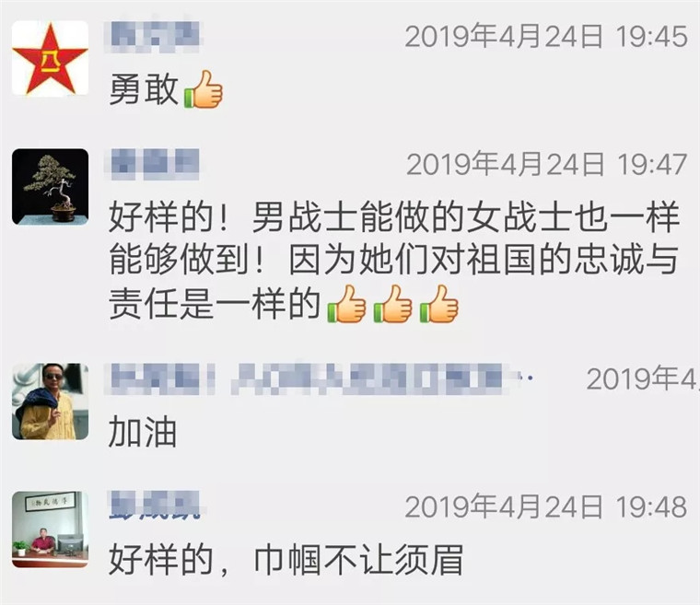Tap first thumbs-up after 责任是一样的

pyautogui.click(x=346, y=304)
